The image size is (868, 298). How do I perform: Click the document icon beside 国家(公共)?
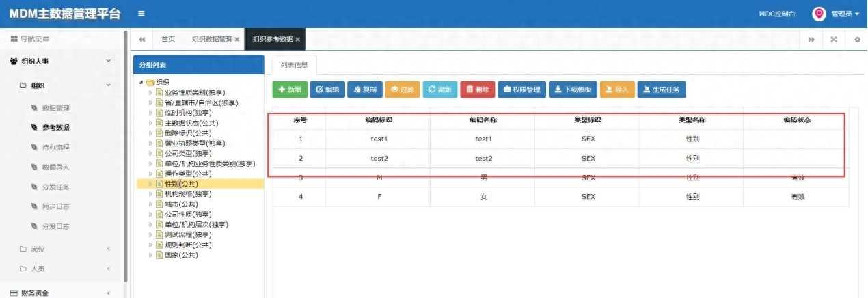(x=159, y=255)
